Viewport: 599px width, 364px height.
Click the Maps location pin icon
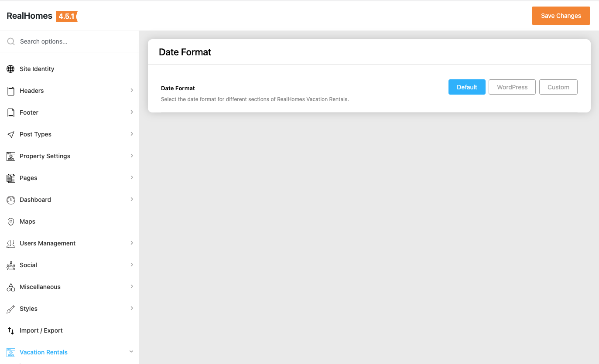tap(10, 221)
